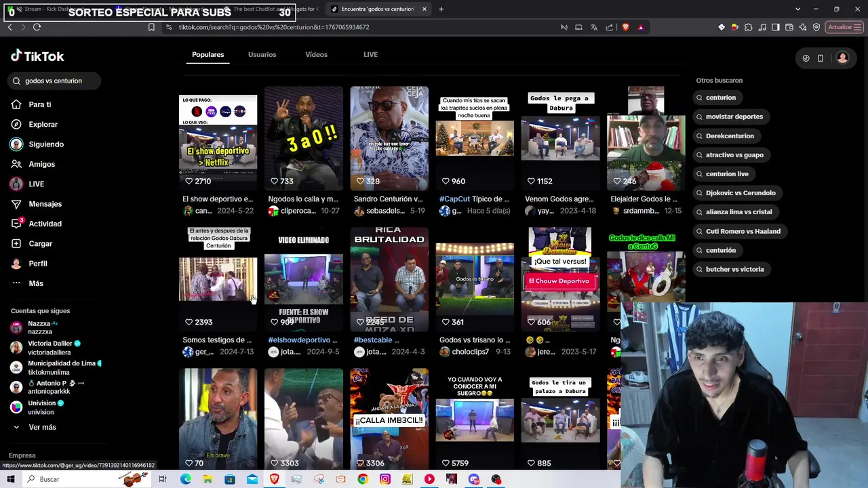Click the search box with godos vs centurion

pyautogui.click(x=55, y=81)
